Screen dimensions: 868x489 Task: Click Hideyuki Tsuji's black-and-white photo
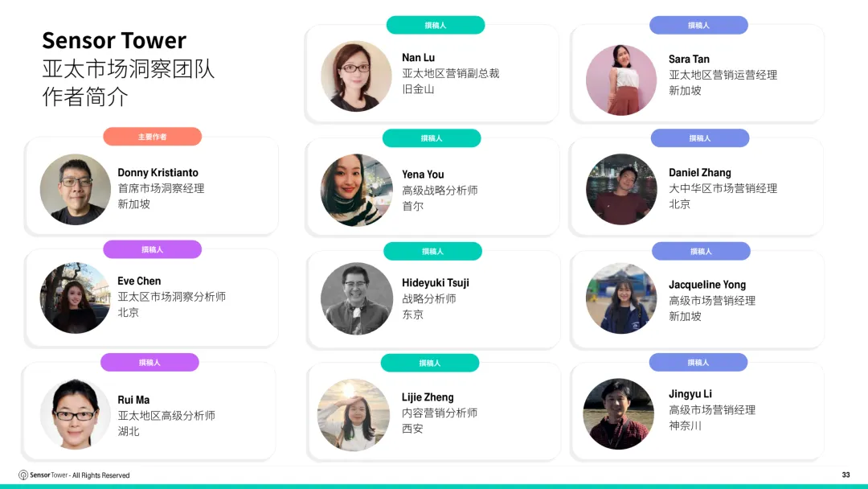coord(357,298)
